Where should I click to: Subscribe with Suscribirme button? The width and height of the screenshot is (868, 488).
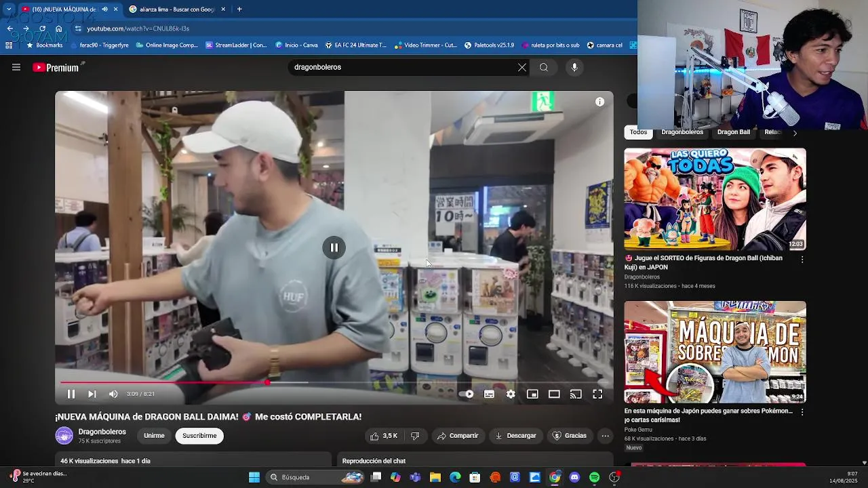click(x=199, y=436)
